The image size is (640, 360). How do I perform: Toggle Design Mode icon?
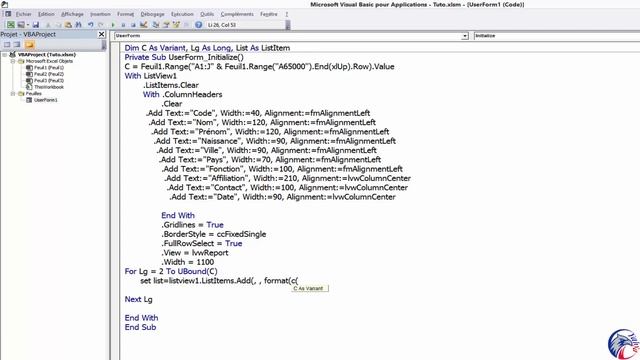click(x=144, y=25)
